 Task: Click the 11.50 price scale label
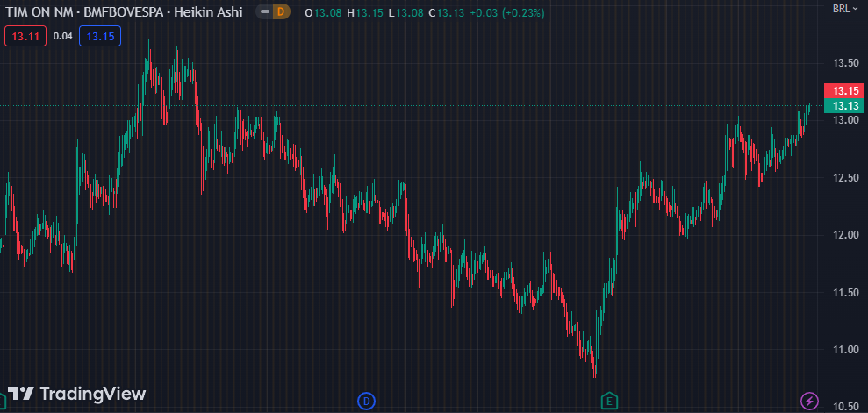coord(845,293)
